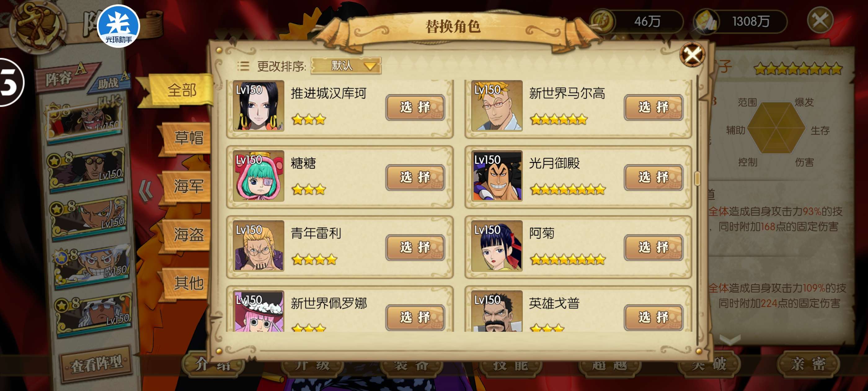Click the 光环助手 floating assistant icon
The image size is (868, 391).
point(119,26)
